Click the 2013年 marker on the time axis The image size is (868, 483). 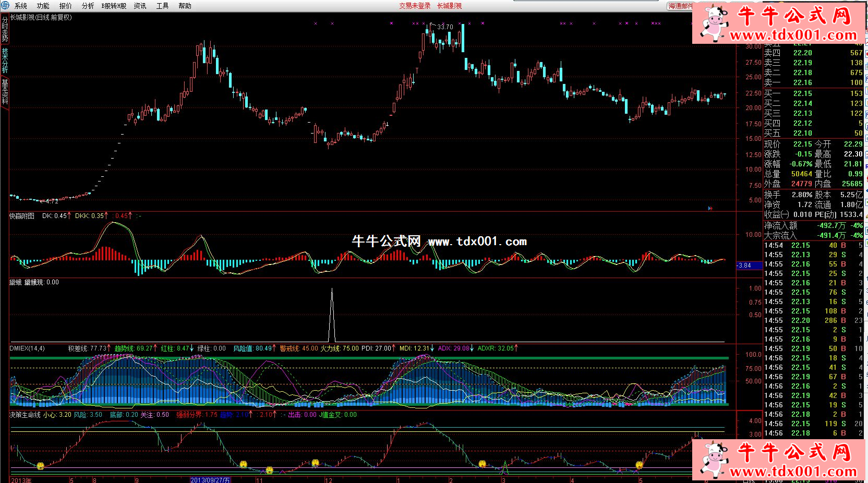(21, 480)
